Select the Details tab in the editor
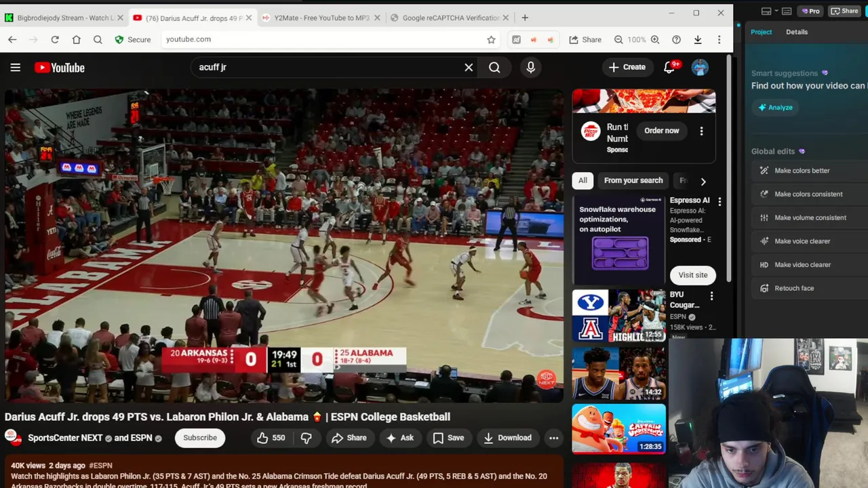Viewport: 868px width, 488px height. tap(797, 32)
